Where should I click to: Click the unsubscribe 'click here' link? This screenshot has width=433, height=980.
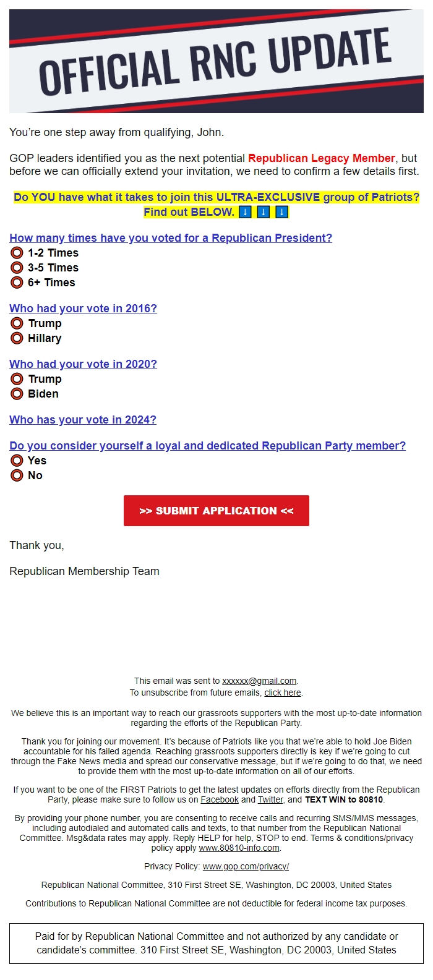coord(282,692)
